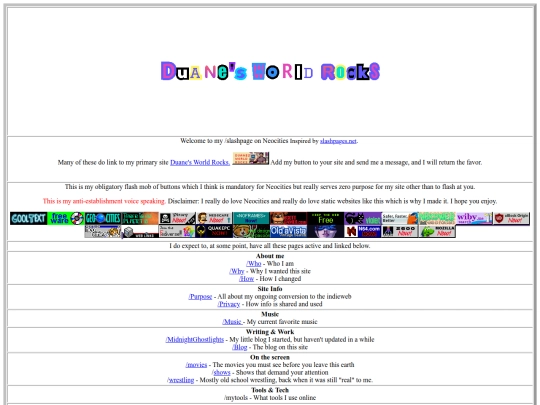Click the Keep the Web Free badge
Image resolution: width=540 pixels, height=405 pixels.
point(326,218)
